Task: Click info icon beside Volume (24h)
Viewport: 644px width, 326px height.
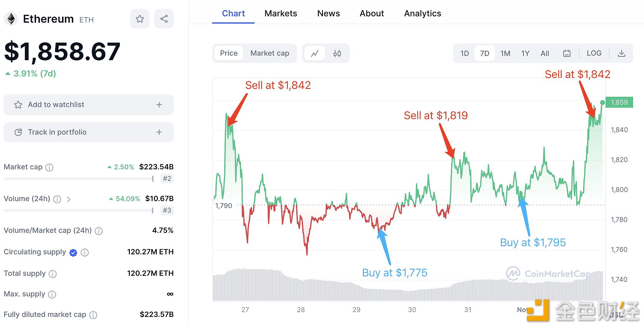Action: point(57,199)
